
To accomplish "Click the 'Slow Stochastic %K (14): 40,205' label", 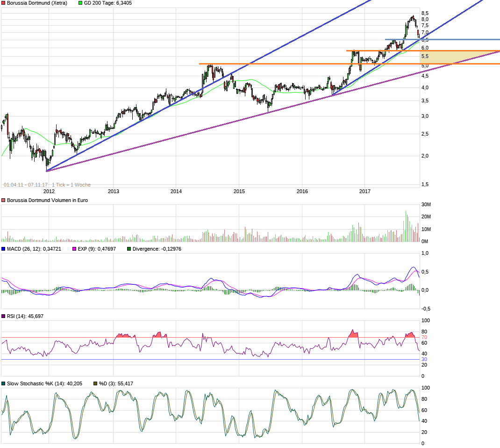I will click(45, 383).
